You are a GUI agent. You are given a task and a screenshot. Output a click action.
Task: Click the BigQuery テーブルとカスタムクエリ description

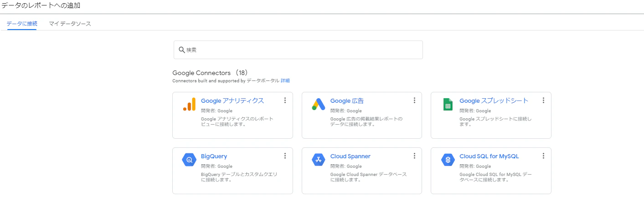click(x=239, y=177)
